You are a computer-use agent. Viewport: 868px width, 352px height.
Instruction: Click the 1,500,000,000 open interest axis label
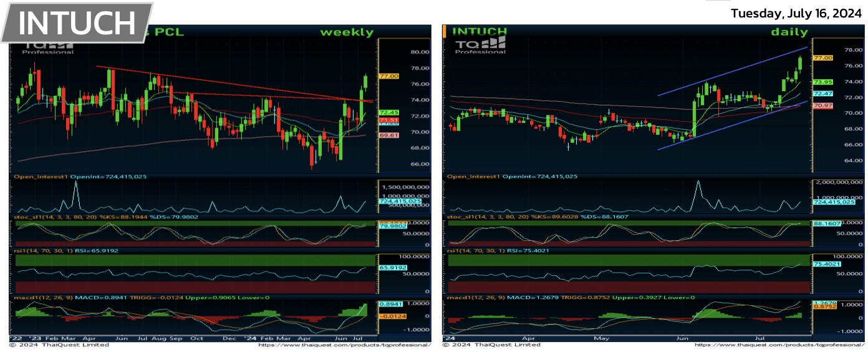(x=405, y=187)
